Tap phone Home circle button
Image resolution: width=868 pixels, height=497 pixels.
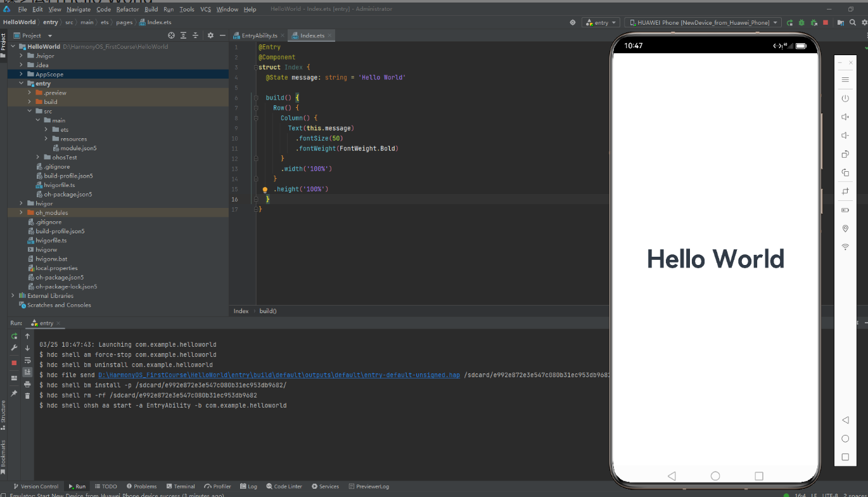(x=715, y=475)
